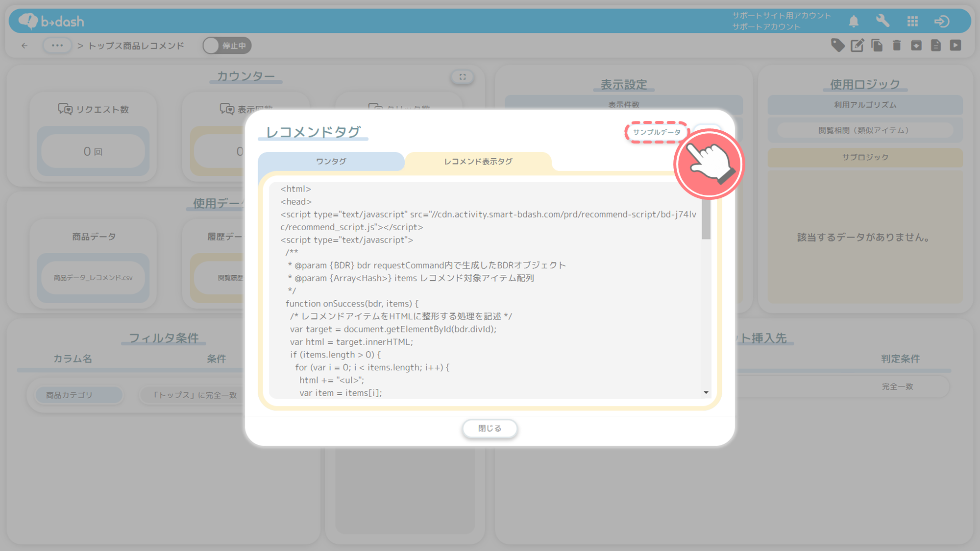Viewport: 980px width, 551px height.
Task: Open the wrench settings icon
Action: click(x=882, y=21)
